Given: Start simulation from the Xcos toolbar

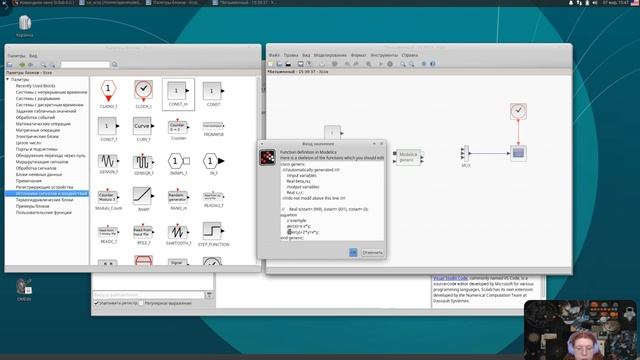Looking at the screenshot, I should [x=380, y=64].
